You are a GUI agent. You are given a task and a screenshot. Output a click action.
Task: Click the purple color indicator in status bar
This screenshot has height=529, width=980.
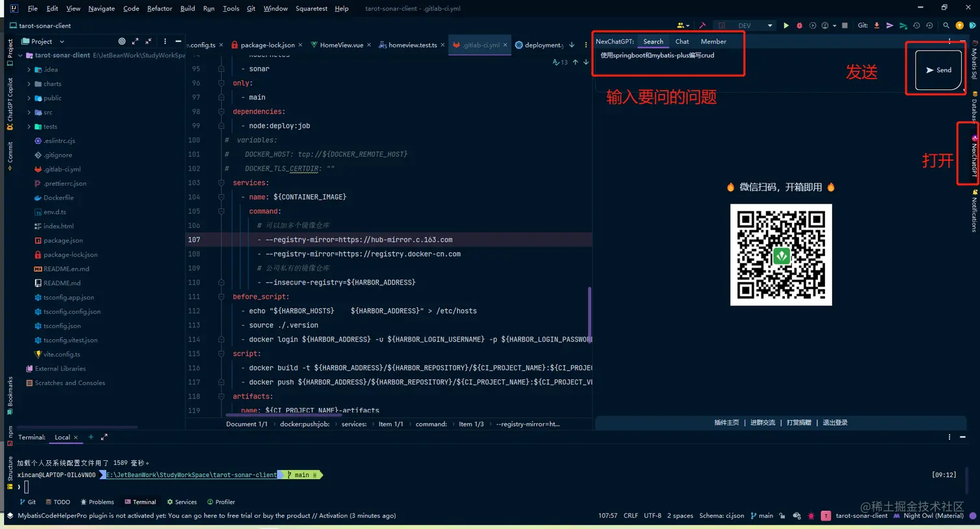[x=974, y=515]
